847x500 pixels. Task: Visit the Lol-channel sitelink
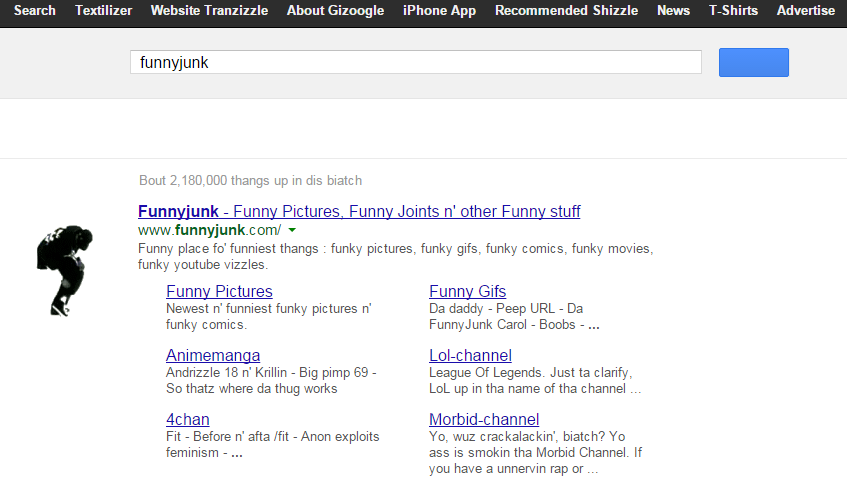click(x=470, y=355)
